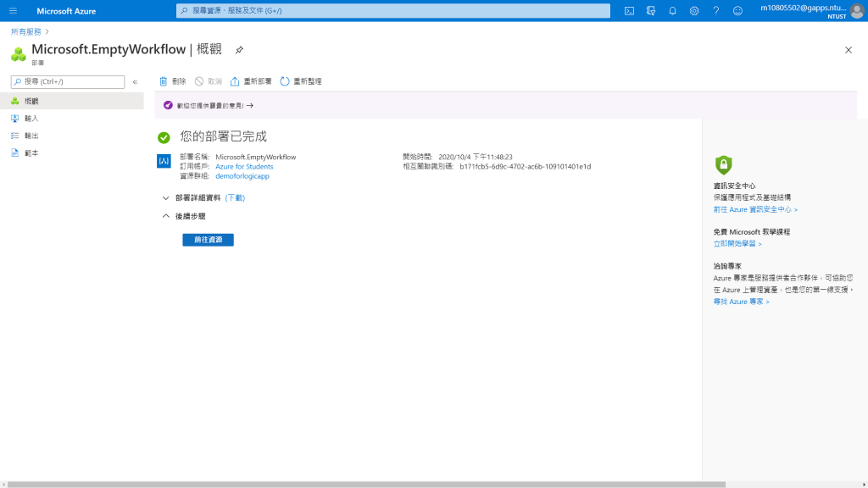Click the correlation ID value text
Image resolution: width=868 pixels, height=488 pixels.
pyautogui.click(x=526, y=167)
